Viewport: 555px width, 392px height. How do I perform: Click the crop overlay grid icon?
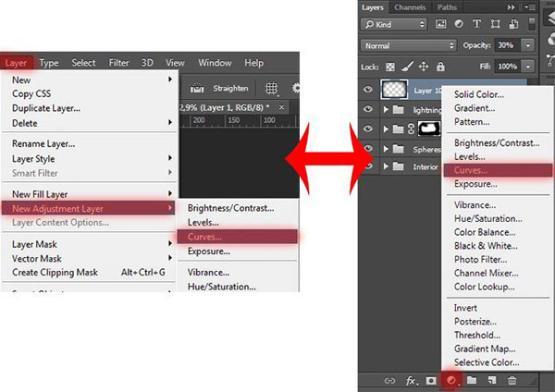click(271, 88)
